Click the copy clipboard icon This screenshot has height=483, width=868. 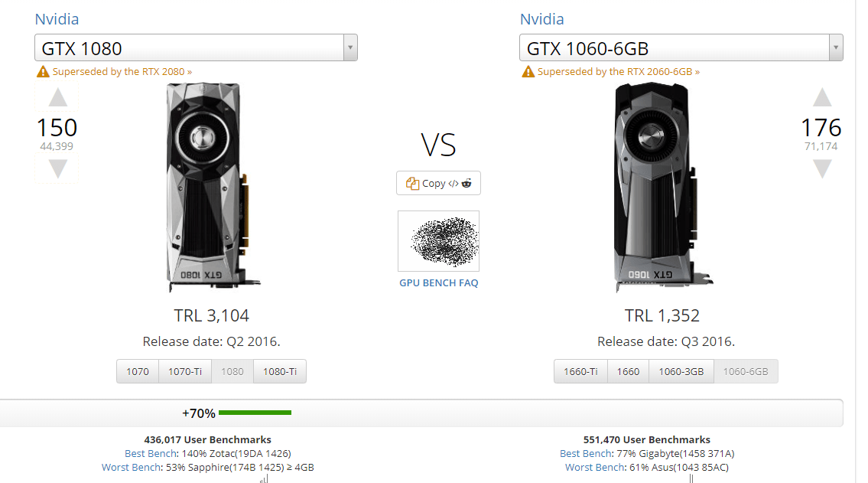[x=412, y=183]
